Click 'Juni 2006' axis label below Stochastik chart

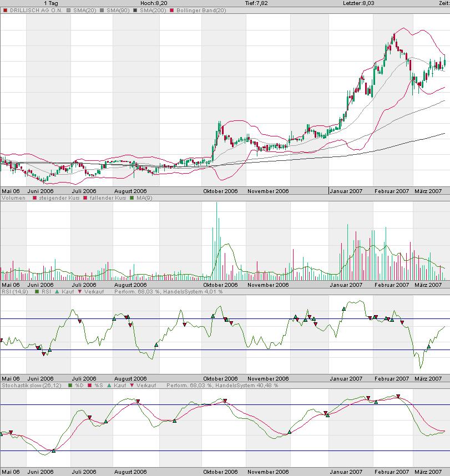pyautogui.click(x=41, y=472)
